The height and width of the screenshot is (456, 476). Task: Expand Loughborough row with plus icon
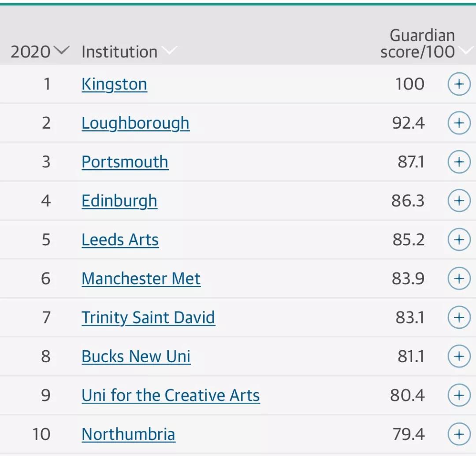point(459,123)
